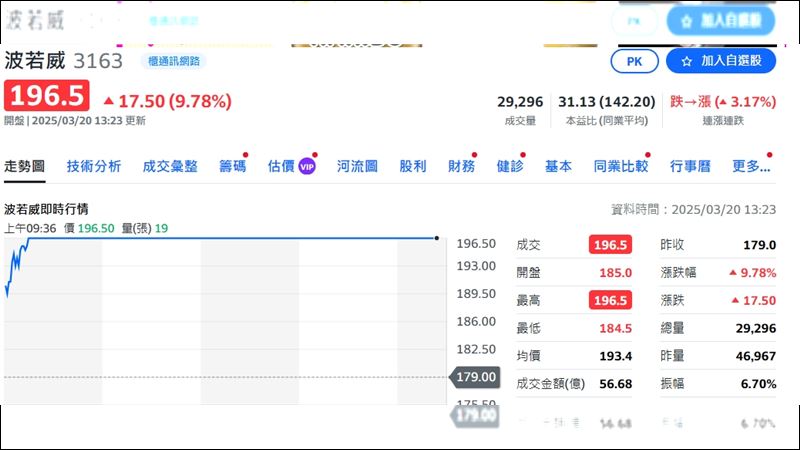Click the 均價 193.4 value
This screenshot has width=800, height=450.
click(x=615, y=356)
